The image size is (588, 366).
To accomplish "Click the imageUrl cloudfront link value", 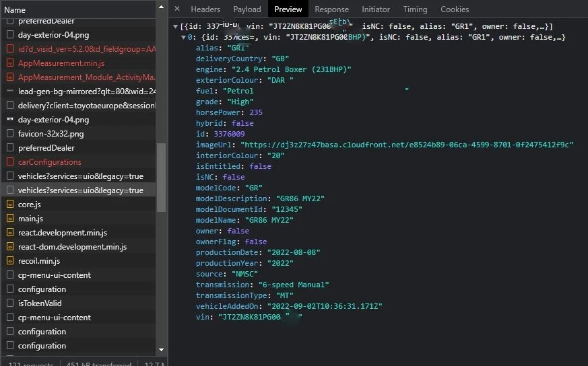I will pos(407,145).
